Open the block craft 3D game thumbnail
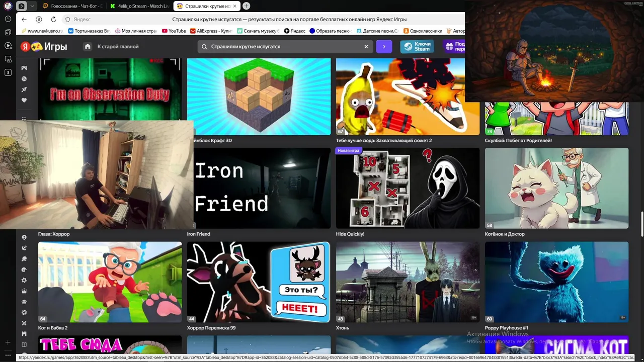This screenshot has width=644, height=362. tap(259, 97)
